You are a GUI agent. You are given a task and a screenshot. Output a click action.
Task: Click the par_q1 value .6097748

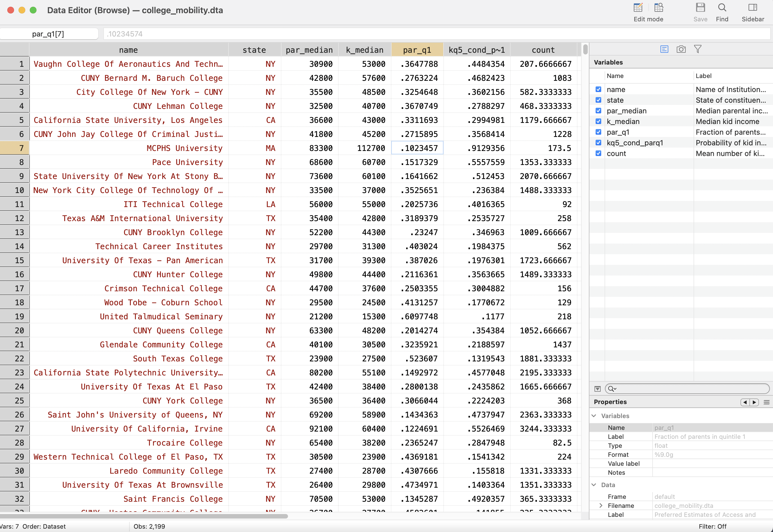click(x=417, y=316)
